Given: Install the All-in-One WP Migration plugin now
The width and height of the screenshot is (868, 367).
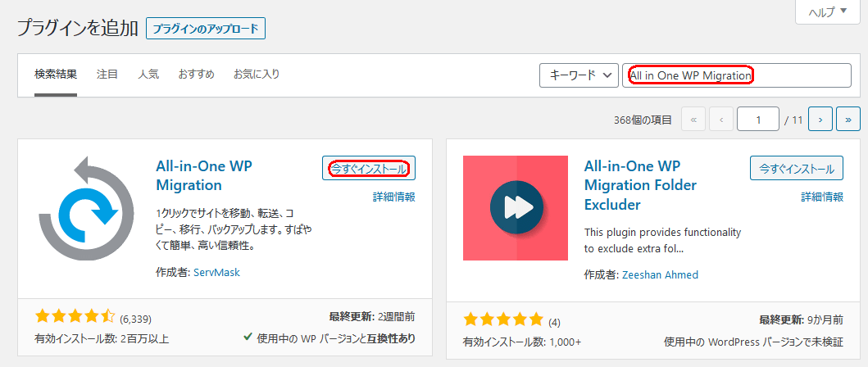Looking at the screenshot, I should [368, 169].
